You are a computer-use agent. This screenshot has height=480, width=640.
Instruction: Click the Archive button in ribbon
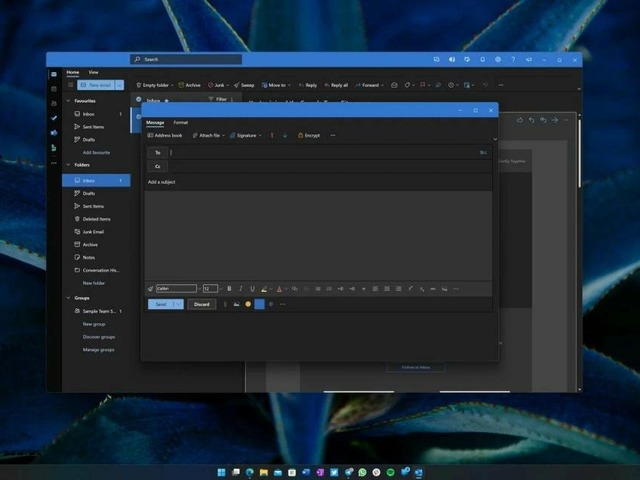click(190, 85)
